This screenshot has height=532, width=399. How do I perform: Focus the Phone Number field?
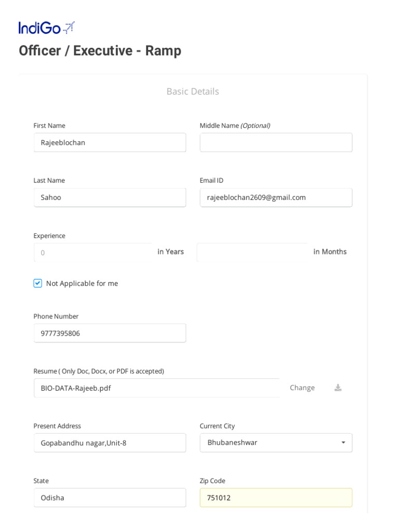(110, 333)
